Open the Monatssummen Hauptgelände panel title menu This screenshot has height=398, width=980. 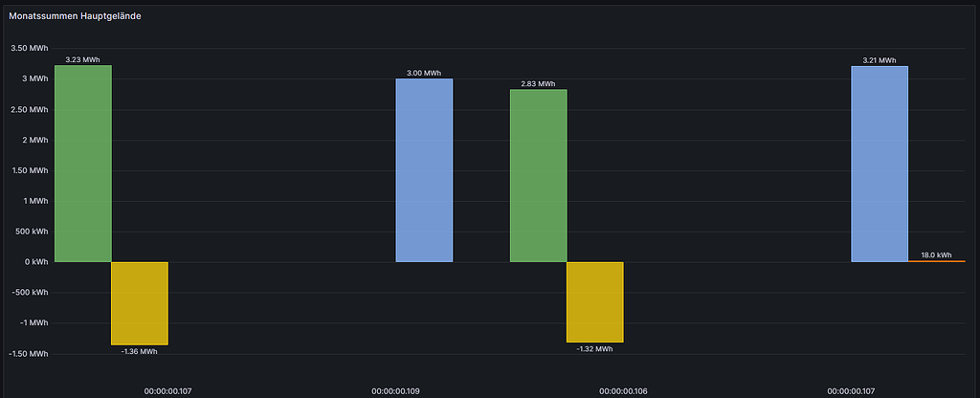(x=75, y=16)
